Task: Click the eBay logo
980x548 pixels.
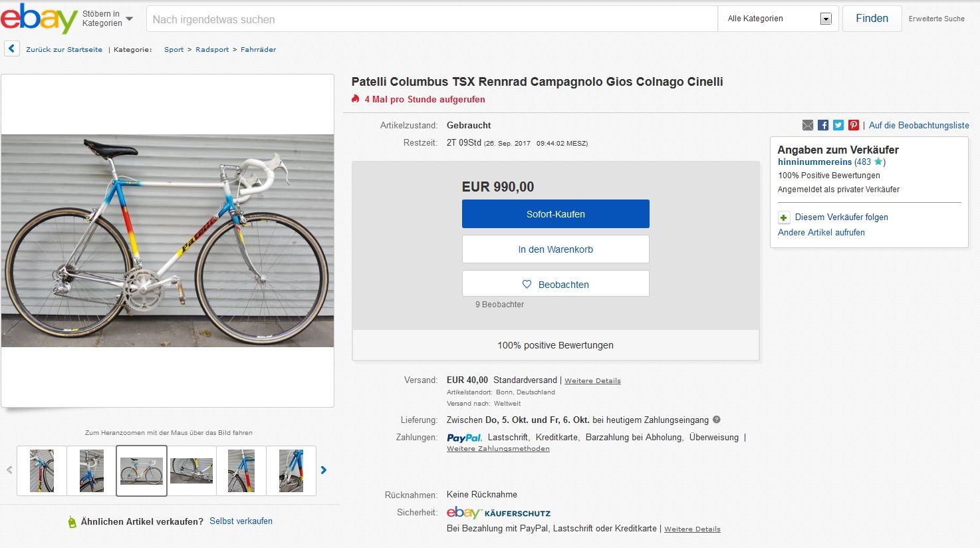Action: [39, 19]
